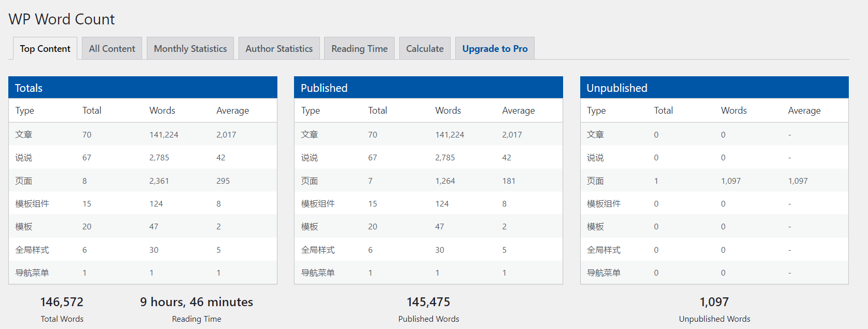Click the Totals panel header
The height and width of the screenshot is (329, 868).
click(143, 88)
